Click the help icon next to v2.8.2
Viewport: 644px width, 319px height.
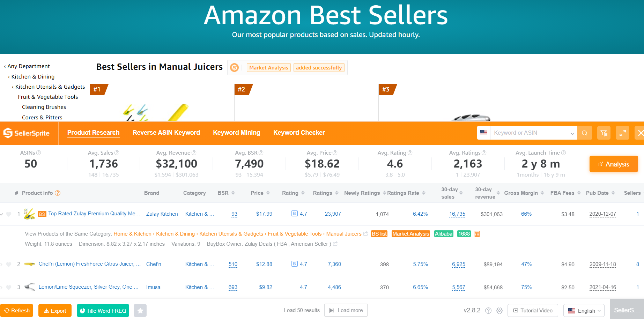(488, 311)
